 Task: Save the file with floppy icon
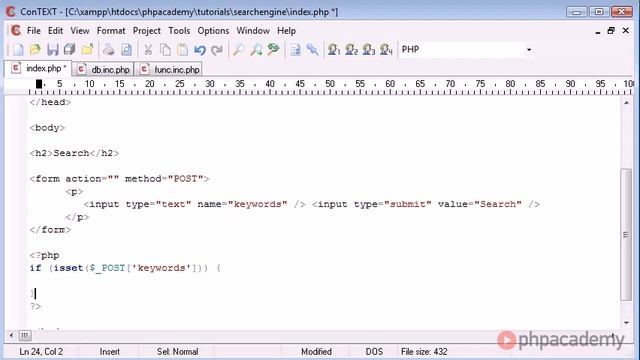52,50
